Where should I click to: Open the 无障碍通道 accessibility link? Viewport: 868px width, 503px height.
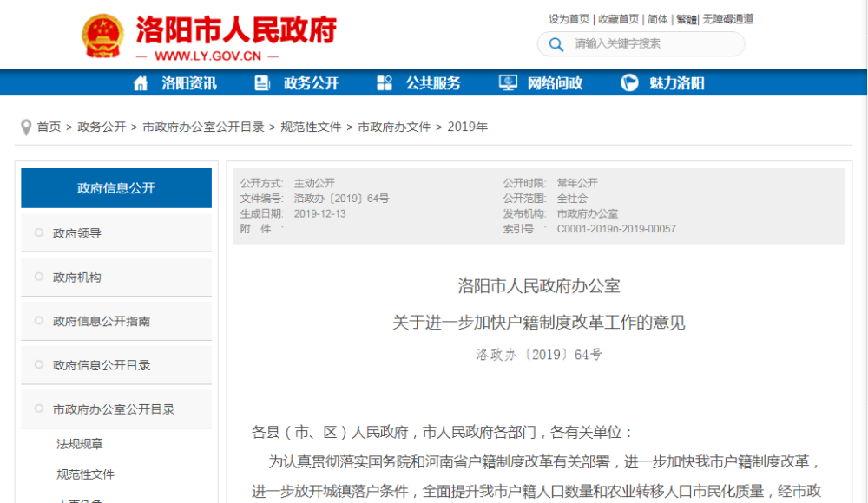[x=728, y=19]
